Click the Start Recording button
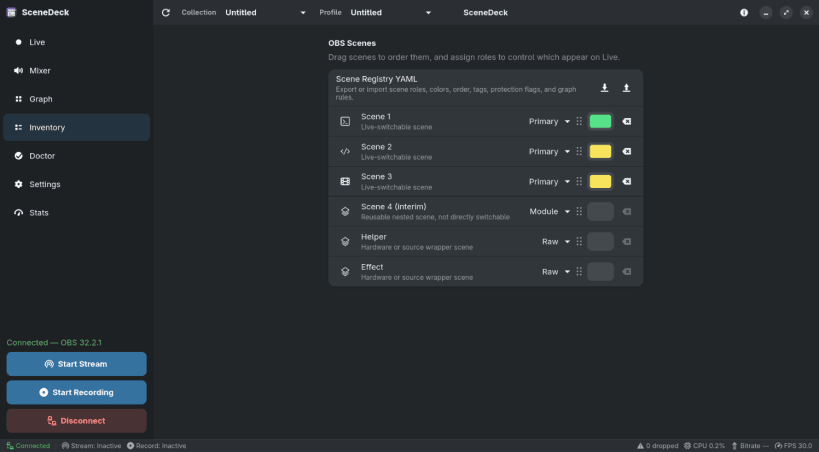 [x=76, y=392]
